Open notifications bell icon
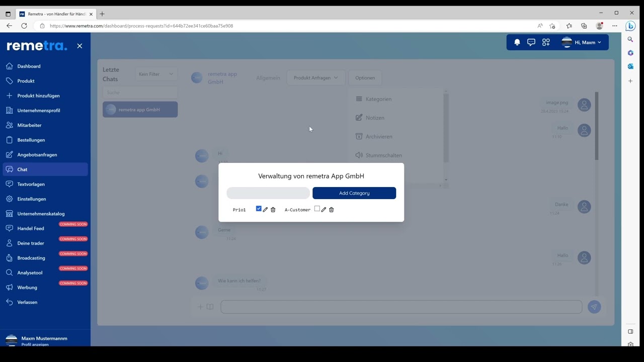644x362 pixels. (x=517, y=42)
